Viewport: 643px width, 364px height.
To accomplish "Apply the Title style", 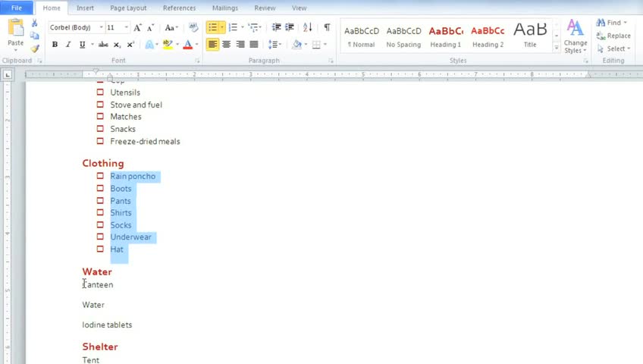I will (x=530, y=36).
